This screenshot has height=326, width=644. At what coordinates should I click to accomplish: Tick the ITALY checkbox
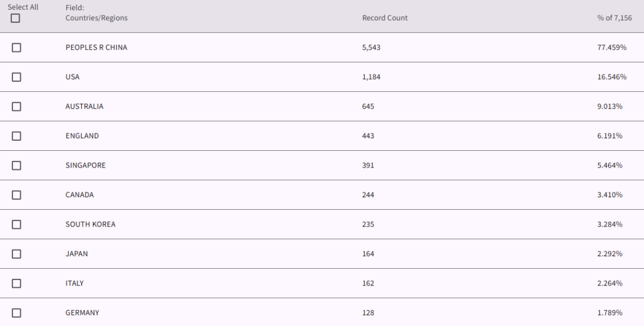[17, 283]
